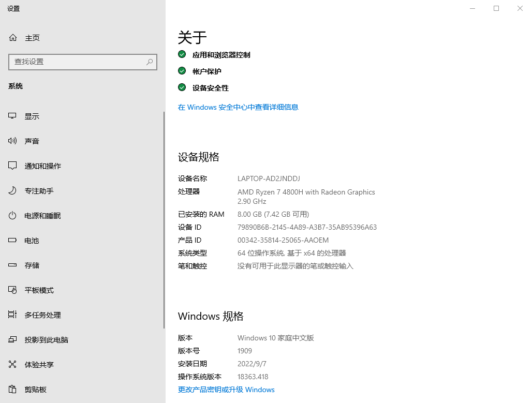Screen dimensions: 532x403
Task: Click 更改产品密钥或升级 Windows link
Action: pyautogui.click(x=226, y=390)
